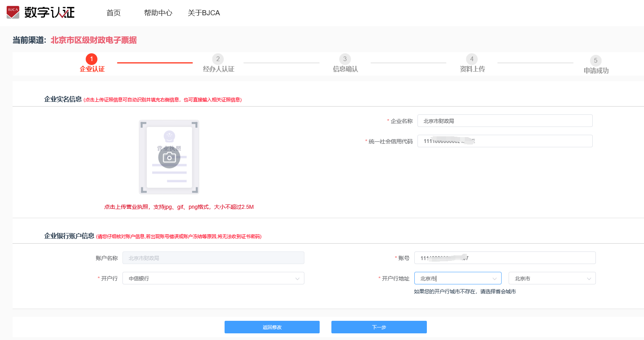The image size is (644, 340).
Task: Click step 4 circle 资料上传
Action: (x=471, y=59)
